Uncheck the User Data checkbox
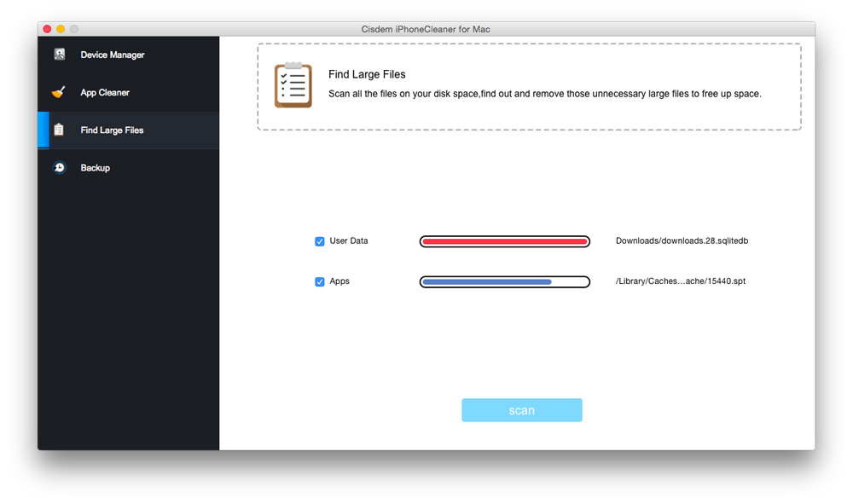Image resolution: width=853 pixels, height=504 pixels. click(320, 241)
